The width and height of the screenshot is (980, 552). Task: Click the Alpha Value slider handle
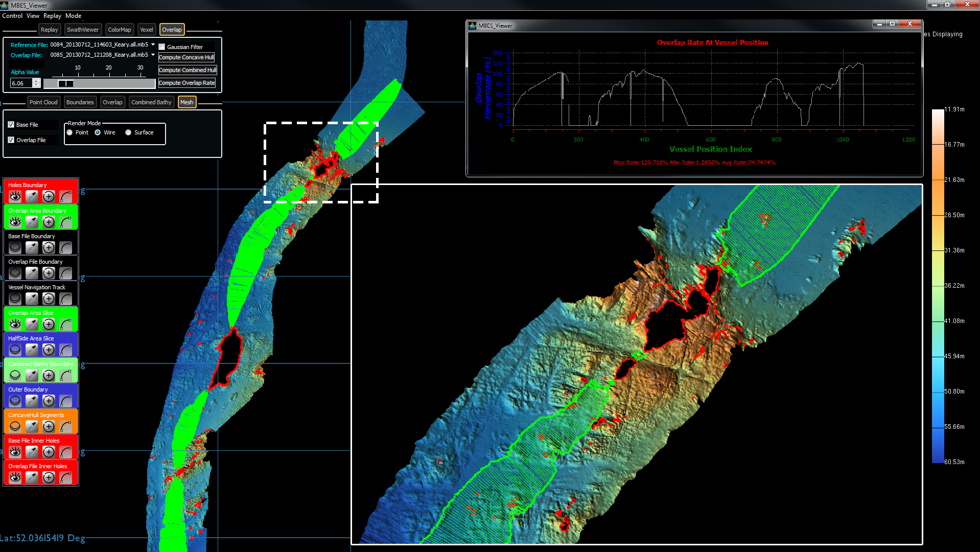click(x=65, y=83)
